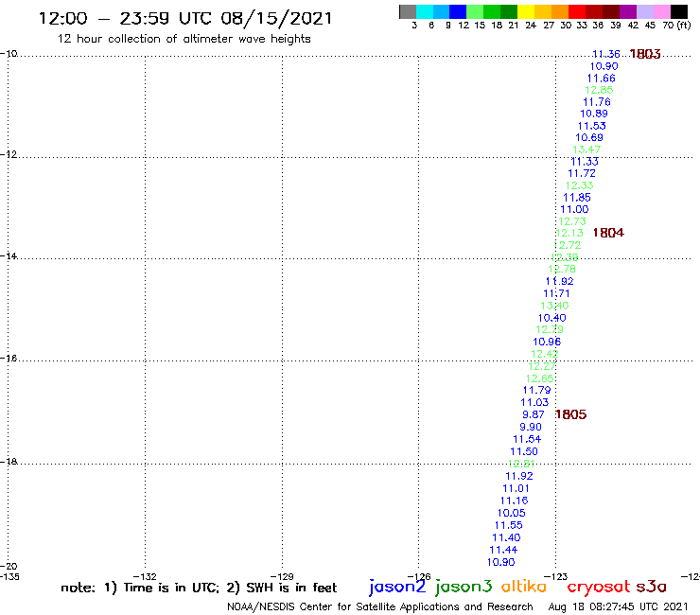This screenshot has width=700, height=615.
Task: Click the 11.76 wave height reading
Action: click(597, 102)
